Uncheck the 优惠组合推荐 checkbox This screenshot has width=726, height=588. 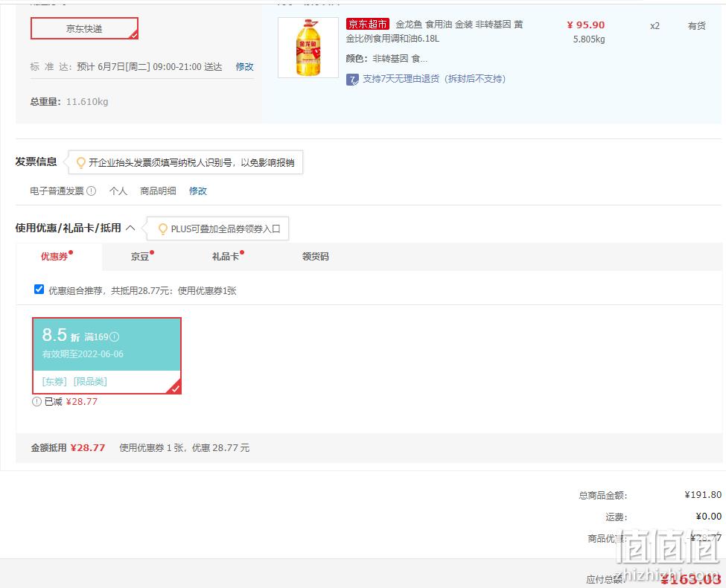(x=39, y=290)
